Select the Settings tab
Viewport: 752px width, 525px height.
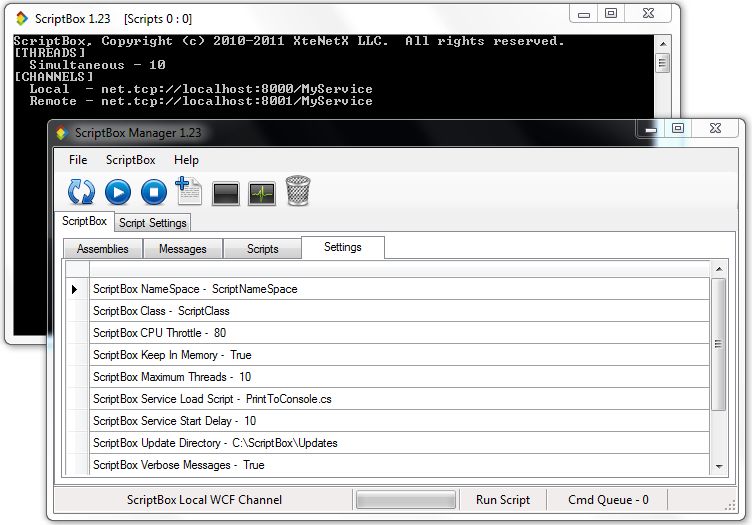(x=342, y=247)
